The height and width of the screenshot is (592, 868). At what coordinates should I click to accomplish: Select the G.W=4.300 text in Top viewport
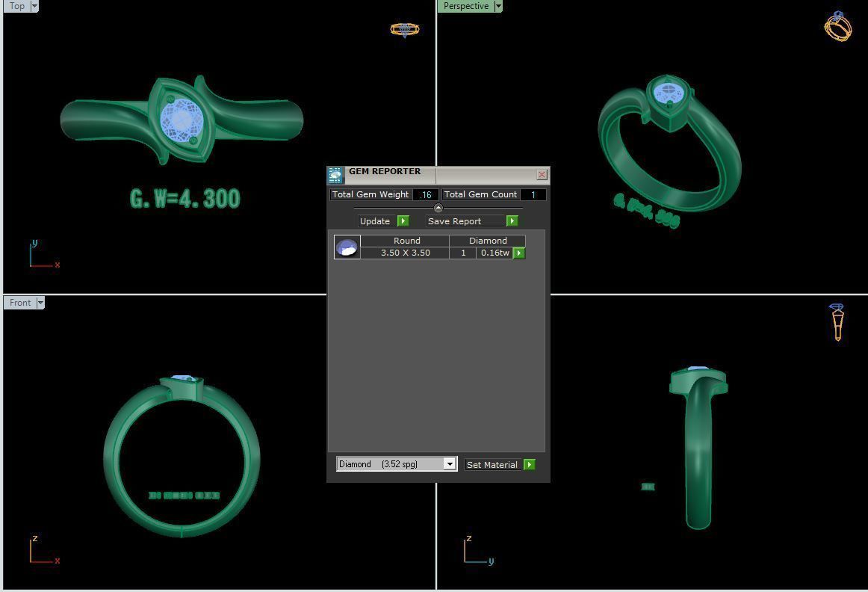click(185, 199)
